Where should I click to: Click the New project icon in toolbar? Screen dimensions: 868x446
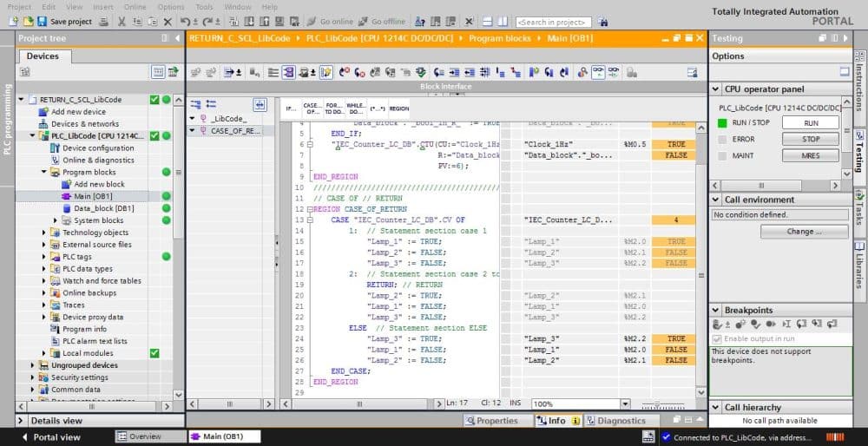click(x=14, y=22)
